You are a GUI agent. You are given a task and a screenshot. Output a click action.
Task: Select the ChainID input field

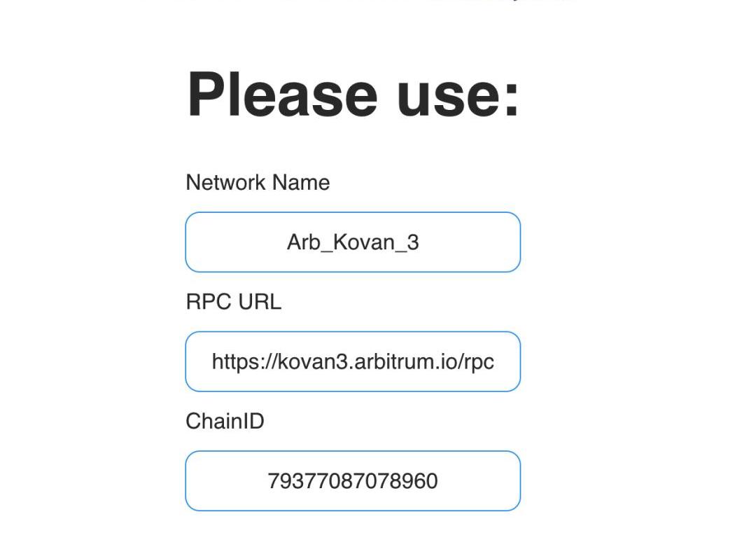[353, 481]
